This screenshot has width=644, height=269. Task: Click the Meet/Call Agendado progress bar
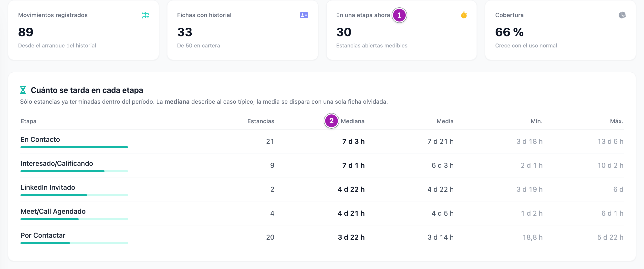[74, 219]
